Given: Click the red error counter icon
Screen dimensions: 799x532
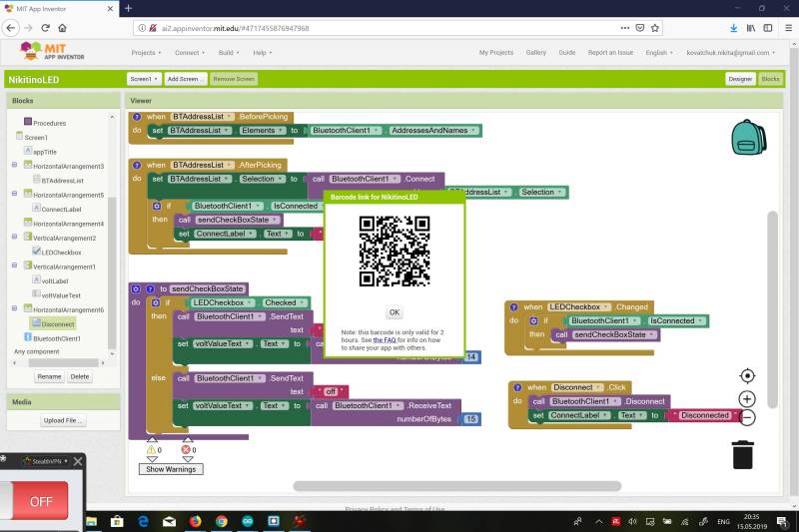Looking at the screenshot, I should [186, 449].
